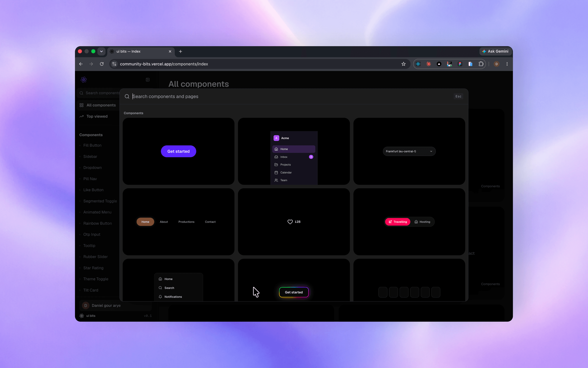Screen dimensions: 588x368
Task: Click the Esc key hint button
Action: point(458,96)
